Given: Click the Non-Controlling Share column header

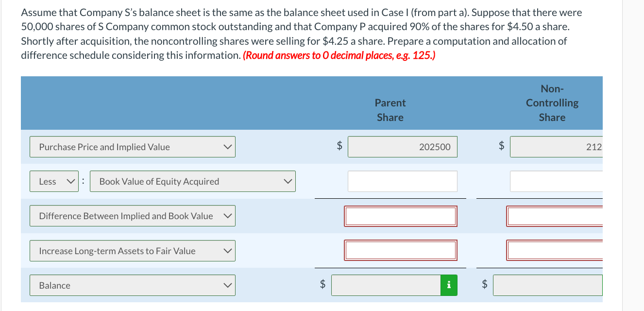Looking at the screenshot, I should pos(552,103).
